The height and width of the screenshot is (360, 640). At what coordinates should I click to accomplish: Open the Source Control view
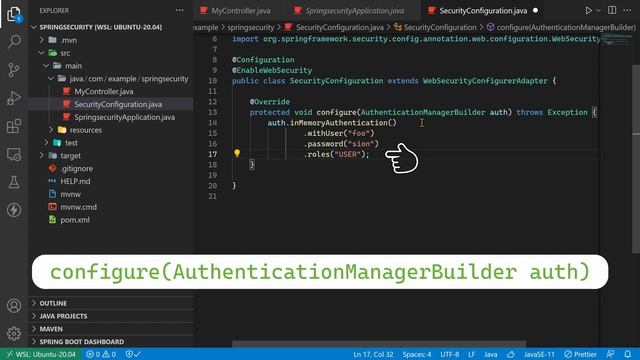(x=14, y=70)
